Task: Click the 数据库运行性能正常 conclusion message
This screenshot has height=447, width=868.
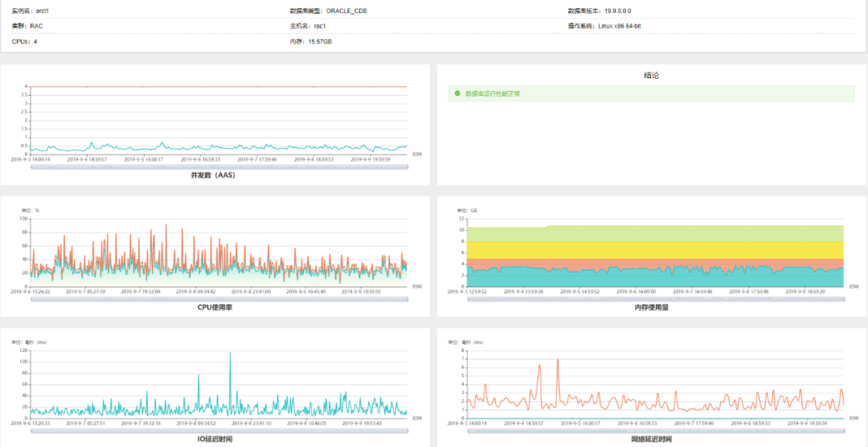Action: (493, 93)
